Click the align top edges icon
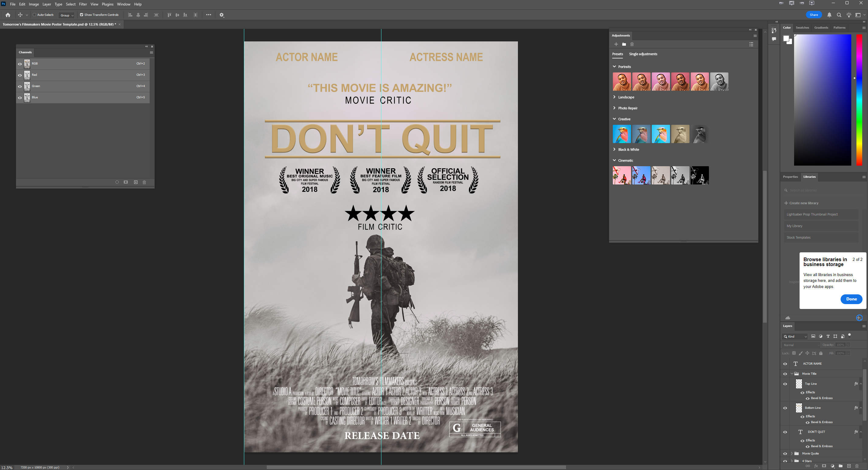868x470 pixels. pos(169,15)
